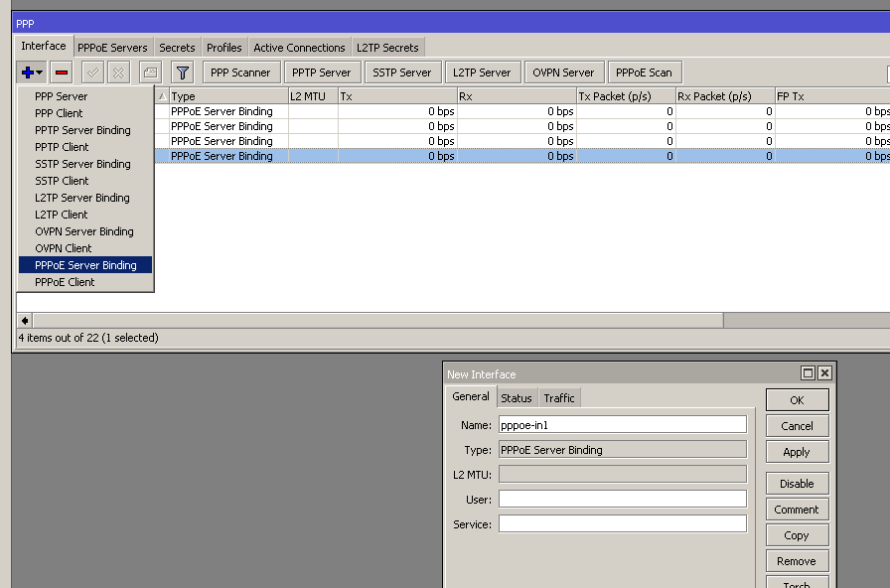The height and width of the screenshot is (588, 890).
Task: Open the blue plus Add dropdown
Action: [32, 73]
